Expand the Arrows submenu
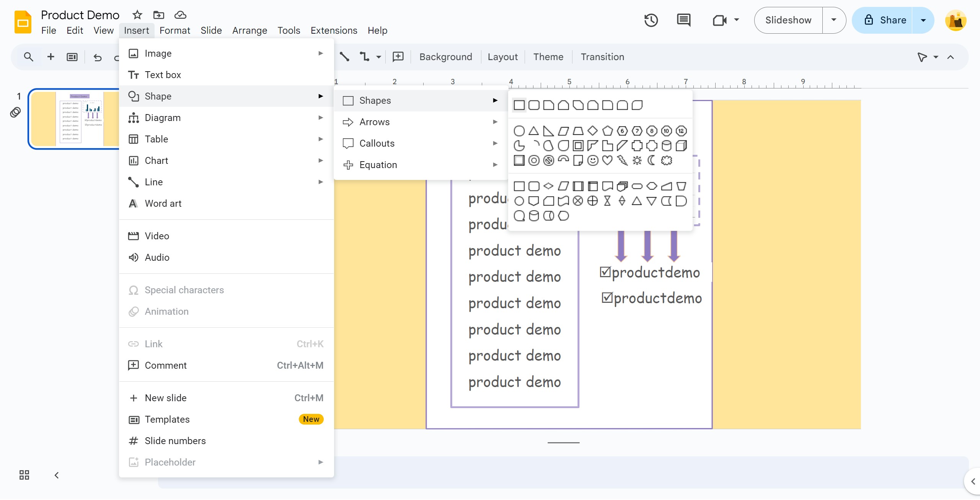Screen dimensions: 980x500 [x=421, y=122]
